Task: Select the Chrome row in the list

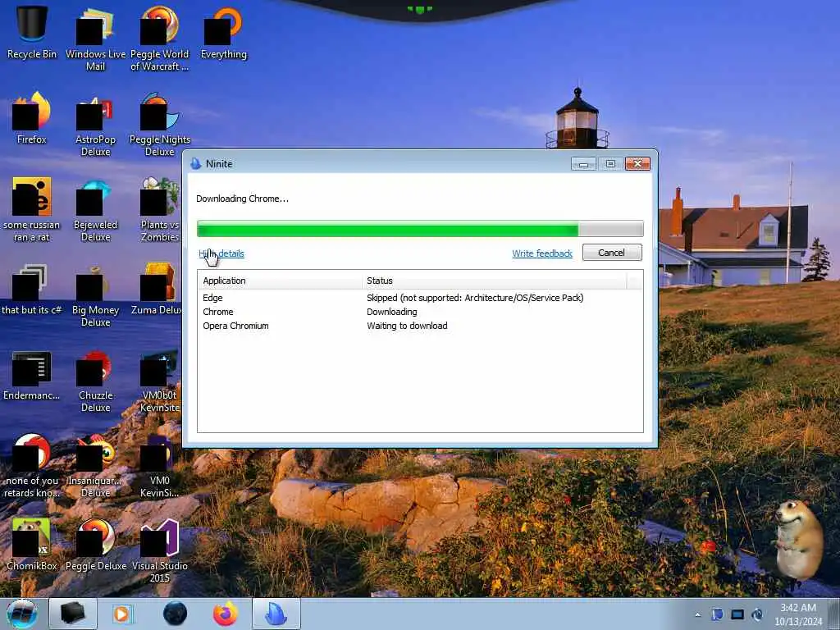Action: pyautogui.click(x=420, y=312)
